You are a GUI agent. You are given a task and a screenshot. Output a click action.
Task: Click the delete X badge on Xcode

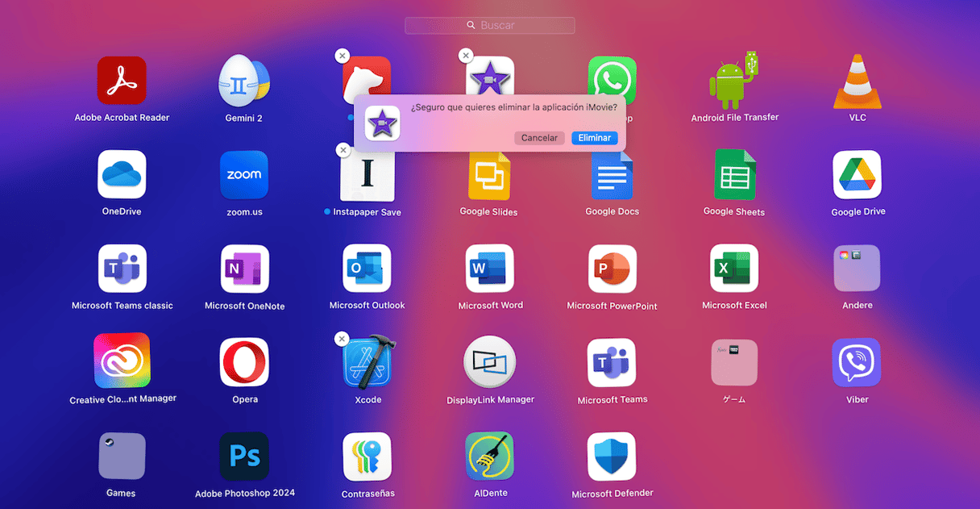click(343, 340)
